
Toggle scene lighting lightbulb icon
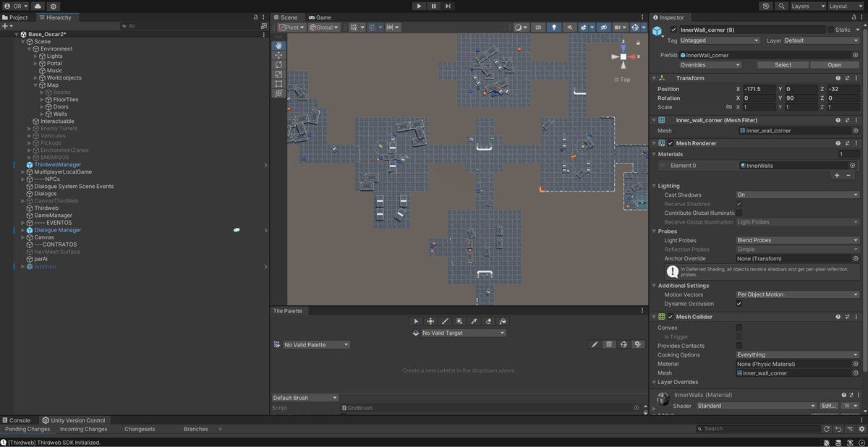coord(555,27)
